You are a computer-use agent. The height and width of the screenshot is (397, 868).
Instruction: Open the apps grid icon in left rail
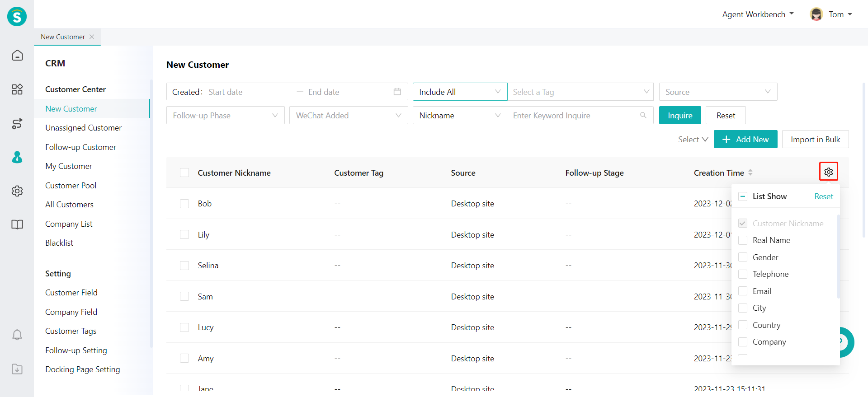click(17, 89)
